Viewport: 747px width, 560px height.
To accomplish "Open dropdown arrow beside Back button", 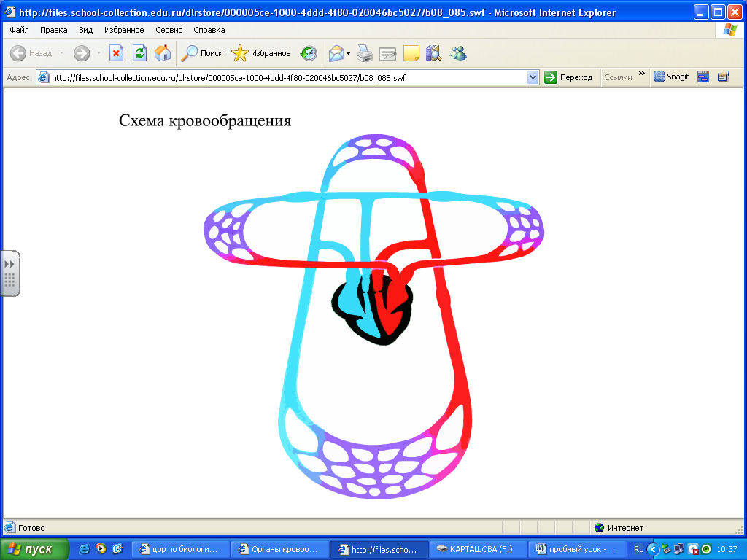I will [61, 53].
